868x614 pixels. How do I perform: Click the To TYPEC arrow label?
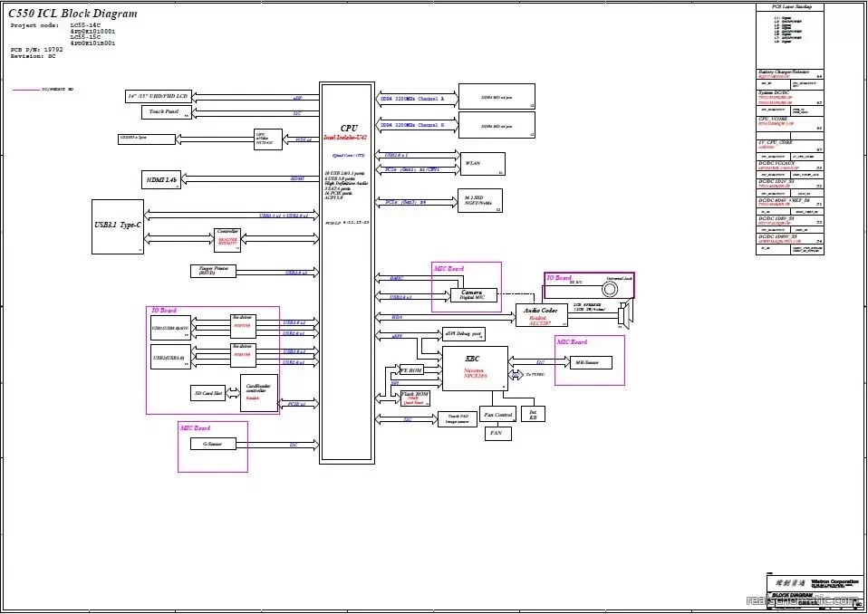(x=535, y=375)
